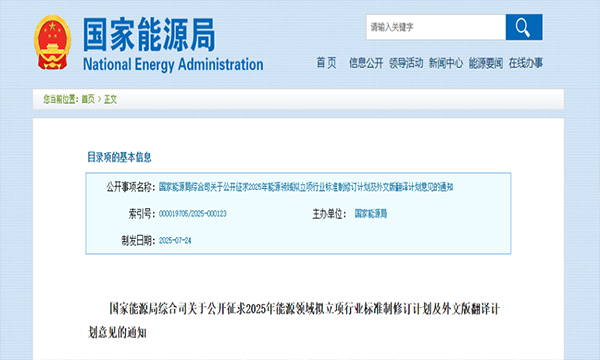
Task: Click the article title beginning 国家能源局综合司关于
Action: click(x=305, y=309)
